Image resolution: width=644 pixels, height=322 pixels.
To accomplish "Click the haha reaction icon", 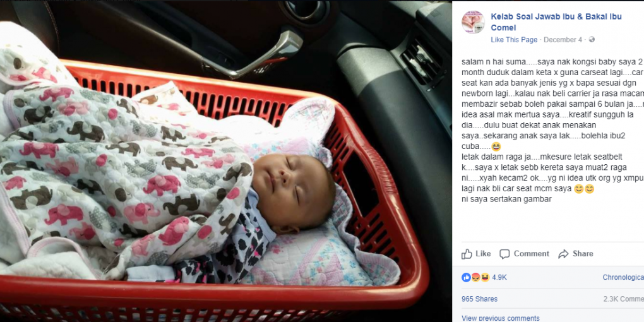I will (x=485, y=277).
